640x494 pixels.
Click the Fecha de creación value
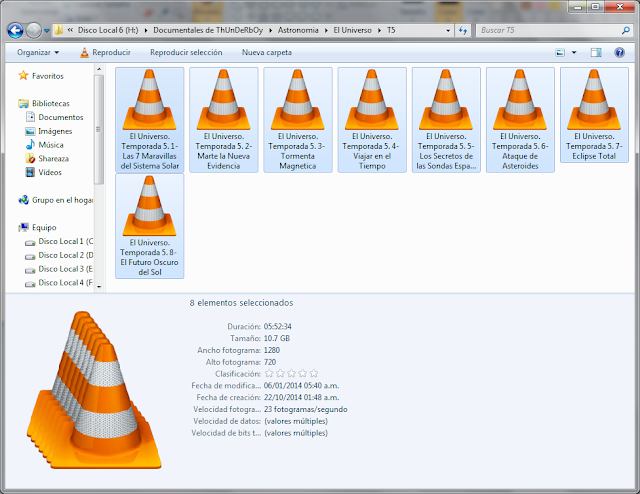point(302,397)
